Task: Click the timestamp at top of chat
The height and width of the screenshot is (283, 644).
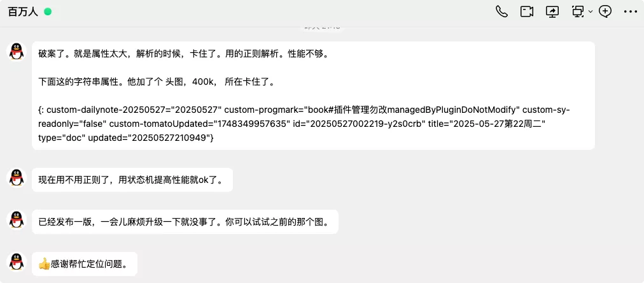Action: [x=322, y=27]
